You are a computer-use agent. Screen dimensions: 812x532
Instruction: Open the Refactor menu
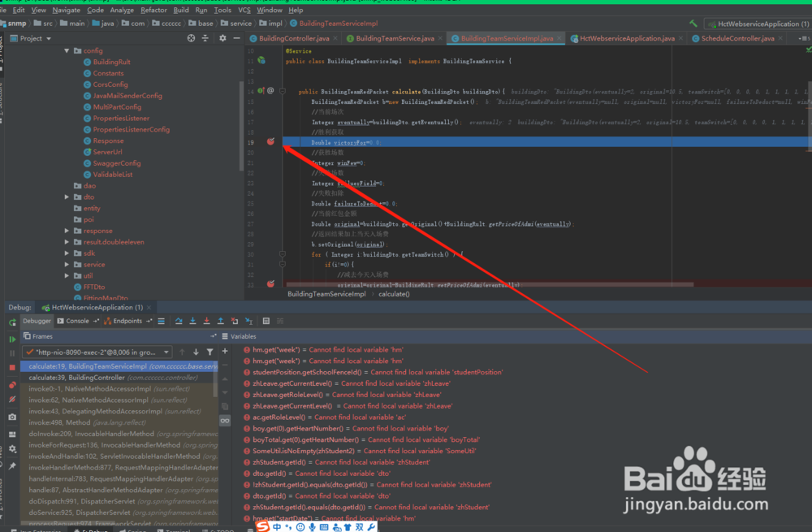pyautogui.click(x=153, y=10)
